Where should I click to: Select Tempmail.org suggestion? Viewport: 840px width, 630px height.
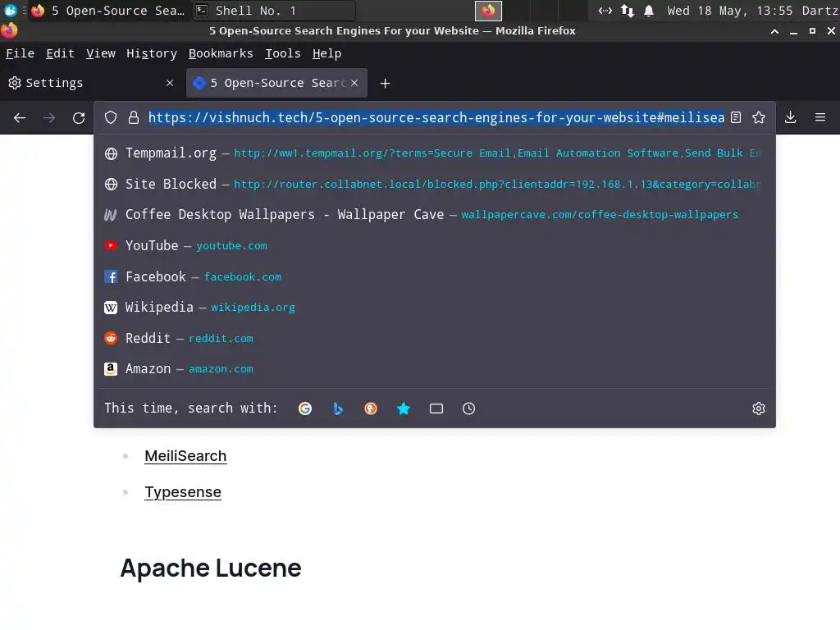(x=435, y=153)
